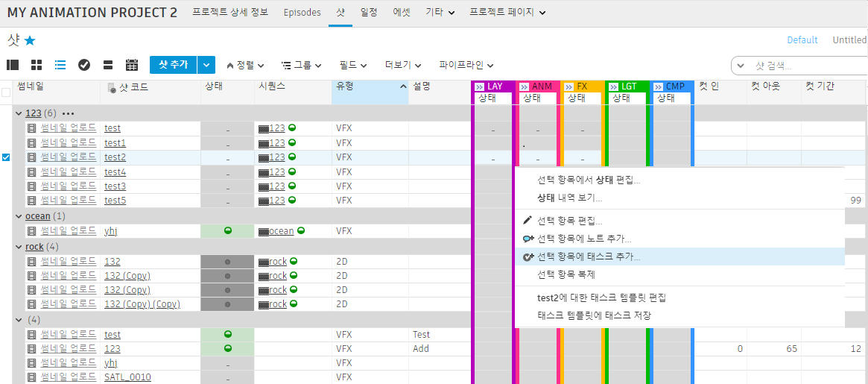Switch to list view icon

pos(60,65)
